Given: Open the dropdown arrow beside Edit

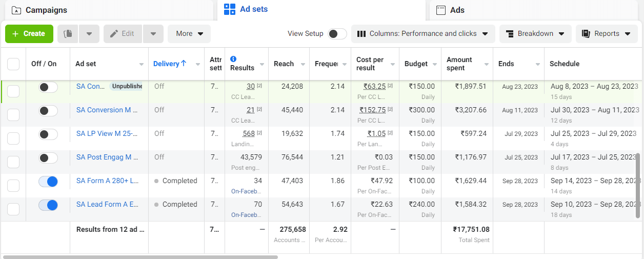Looking at the screenshot, I should 153,34.
